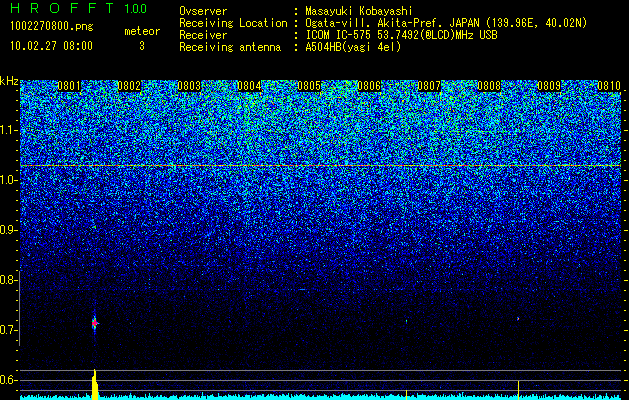
Task: Click the 1.1 frequency axis label
Action: tap(9, 131)
